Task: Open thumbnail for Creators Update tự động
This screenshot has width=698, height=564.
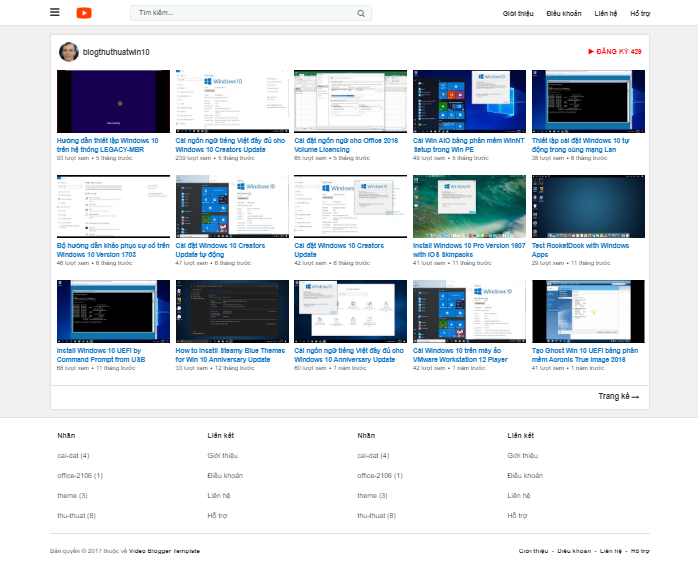Action: [x=232, y=206]
